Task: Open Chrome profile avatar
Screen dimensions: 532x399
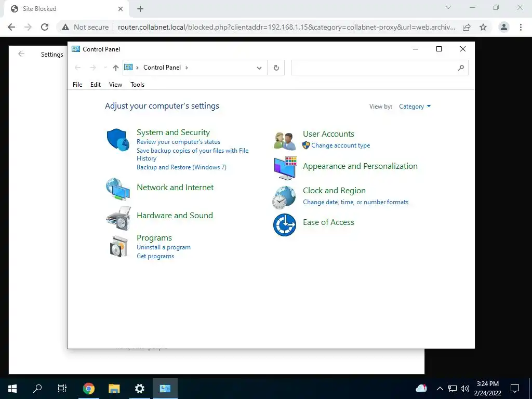Action: 504,27
